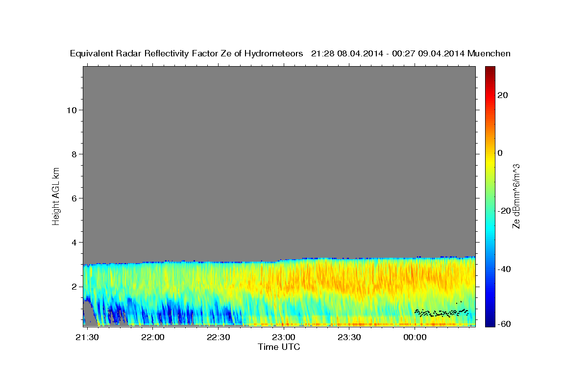This screenshot has height=392, width=588.
Task: Click the dark red top of the colorbar
Action: [x=490, y=70]
